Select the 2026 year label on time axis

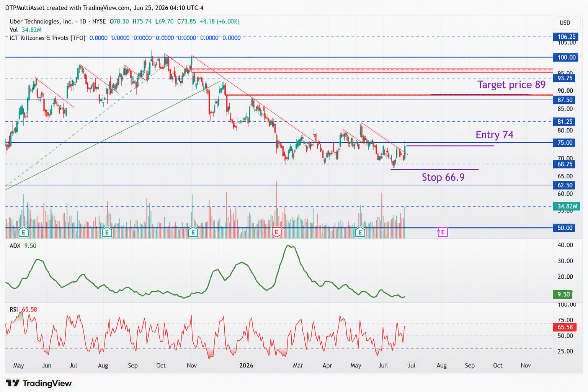point(246,366)
